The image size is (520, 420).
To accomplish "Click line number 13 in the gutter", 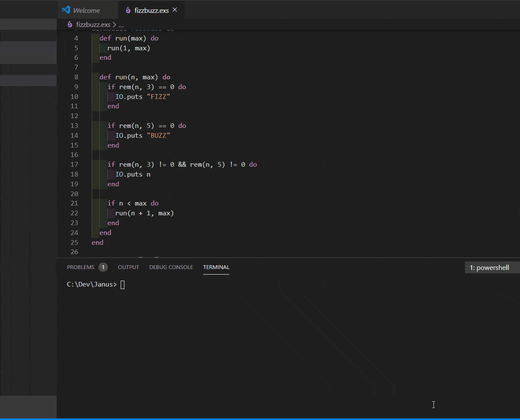I will [74, 126].
